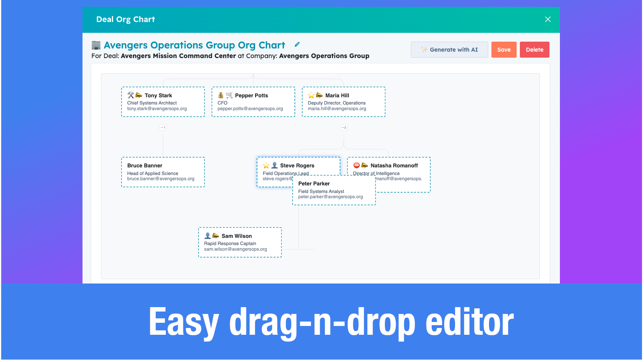Click shopping cart icon on Pepper Potts card
This screenshot has height=362, width=644.
point(229,95)
